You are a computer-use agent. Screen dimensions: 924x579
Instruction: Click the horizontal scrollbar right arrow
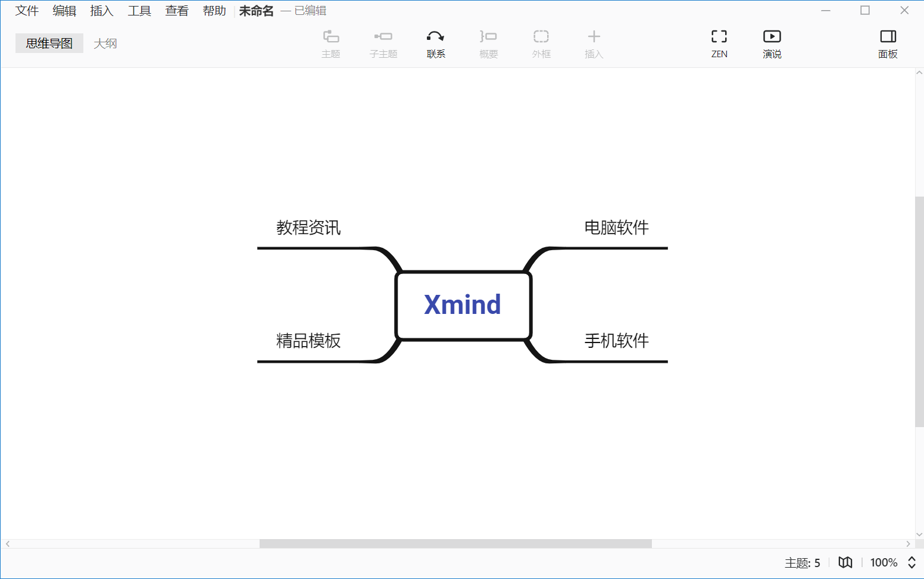point(908,544)
